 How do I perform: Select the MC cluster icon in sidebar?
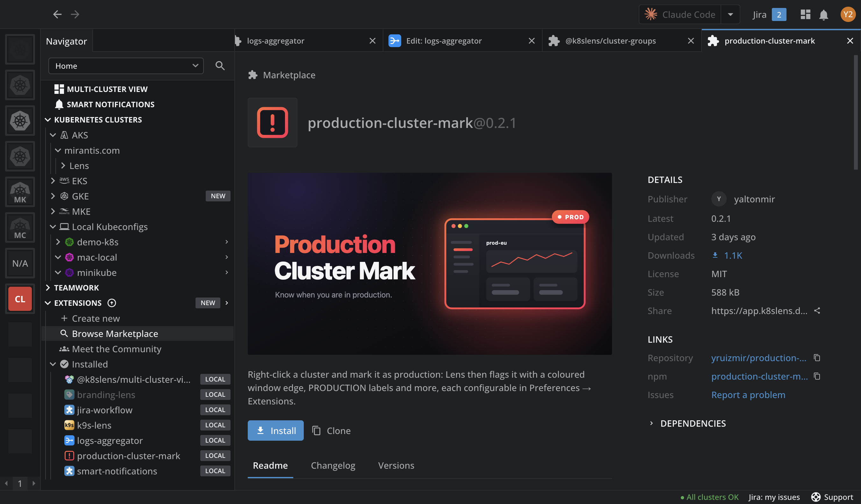click(x=20, y=228)
